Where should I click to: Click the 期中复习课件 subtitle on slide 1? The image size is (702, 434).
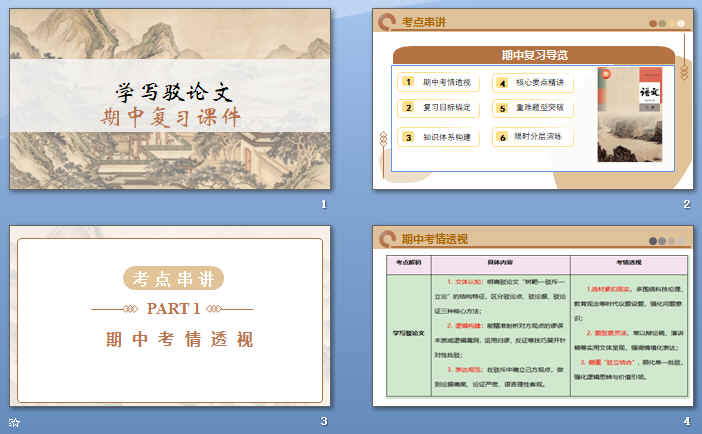pyautogui.click(x=171, y=117)
